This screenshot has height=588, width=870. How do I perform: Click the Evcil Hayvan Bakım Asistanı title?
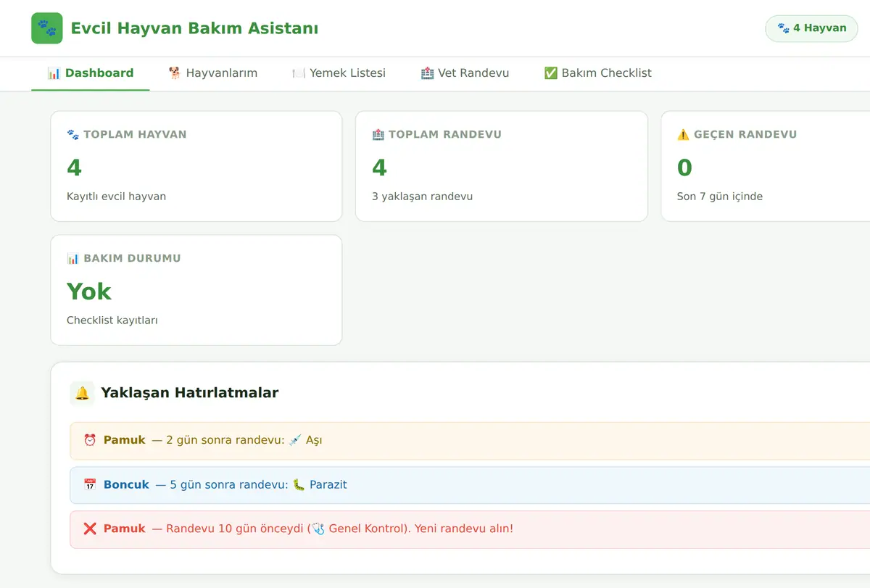tap(194, 28)
